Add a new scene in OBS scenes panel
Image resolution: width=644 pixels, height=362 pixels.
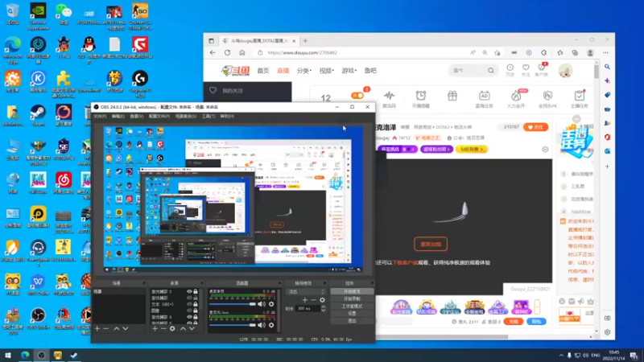pos(97,328)
